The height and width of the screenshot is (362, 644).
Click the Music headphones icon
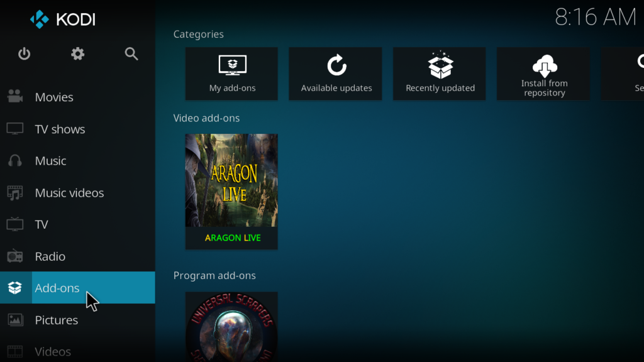coord(15,160)
